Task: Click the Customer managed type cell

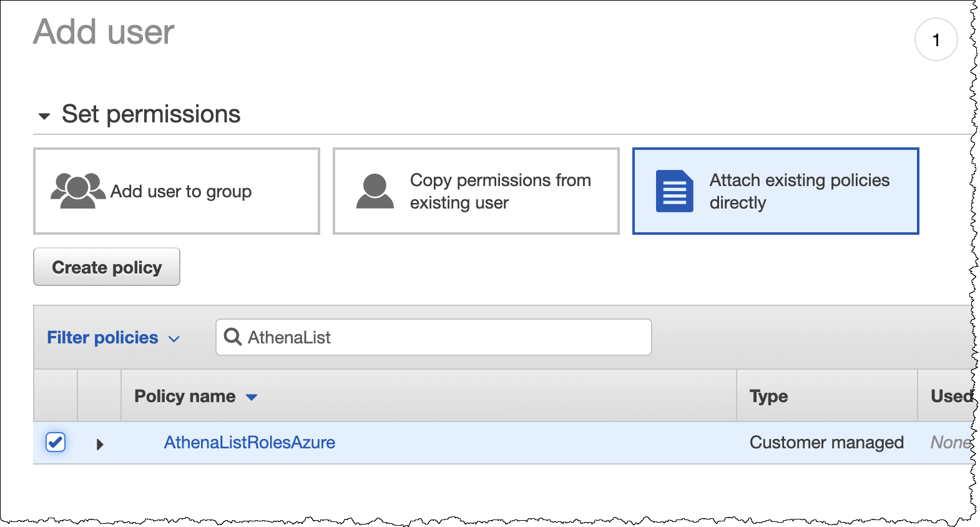Action: pos(826,442)
